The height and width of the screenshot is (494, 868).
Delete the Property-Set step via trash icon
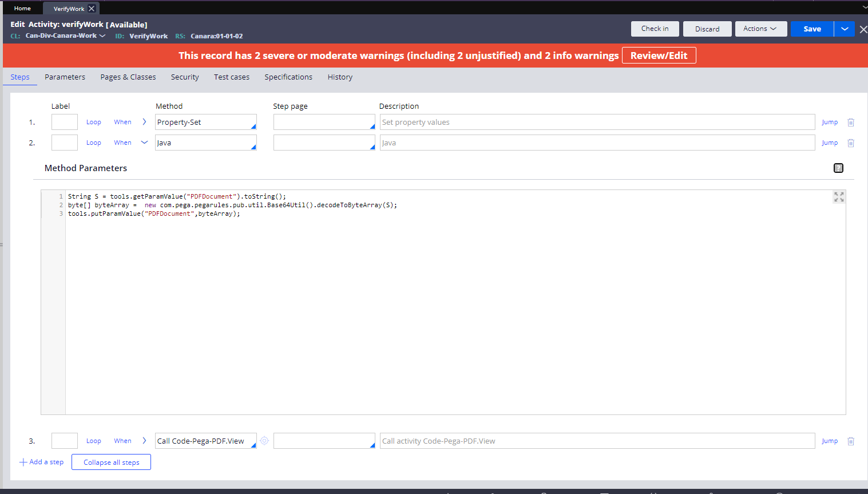tap(851, 121)
